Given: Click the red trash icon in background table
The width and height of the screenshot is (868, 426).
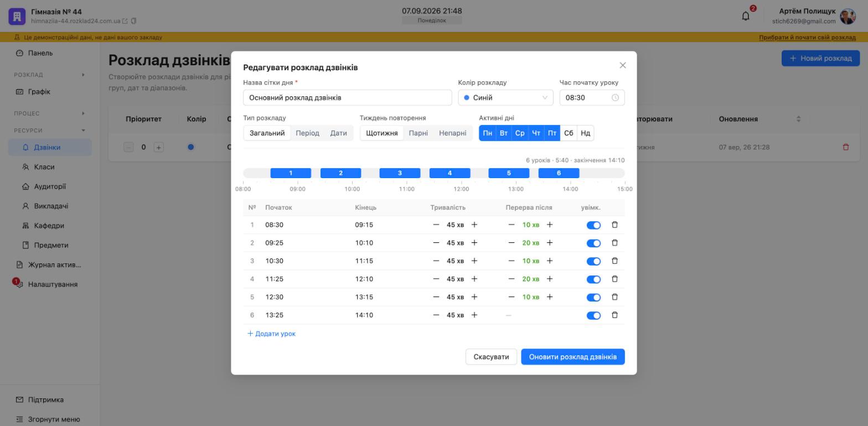Looking at the screenshot, I should [x=845, y=147].
